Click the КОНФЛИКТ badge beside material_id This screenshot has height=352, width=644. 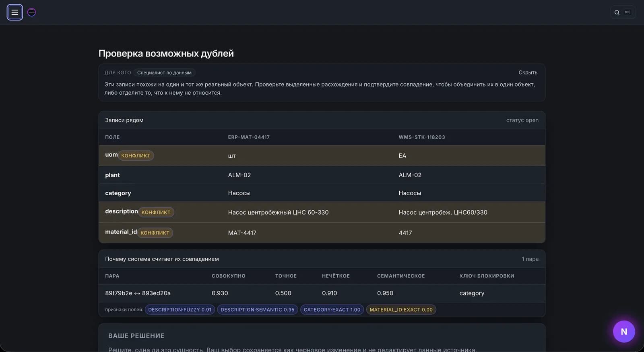click(x=155, y=233)
